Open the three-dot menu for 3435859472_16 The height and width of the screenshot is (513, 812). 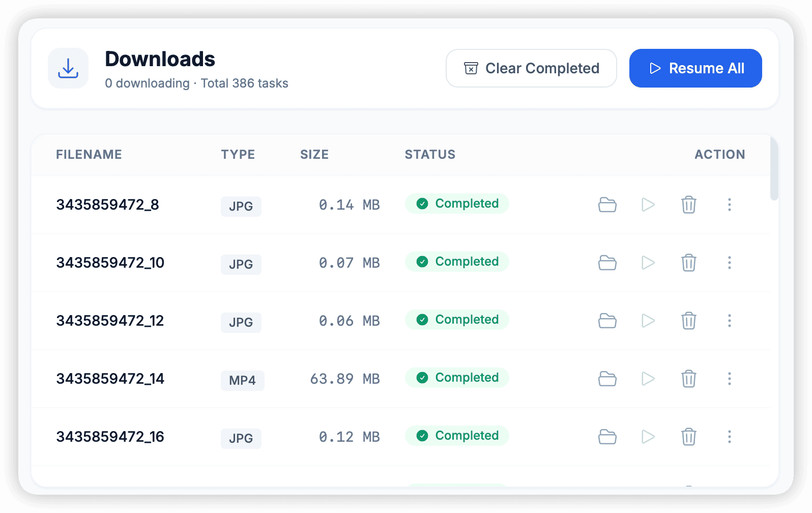[x=730, y=437]
